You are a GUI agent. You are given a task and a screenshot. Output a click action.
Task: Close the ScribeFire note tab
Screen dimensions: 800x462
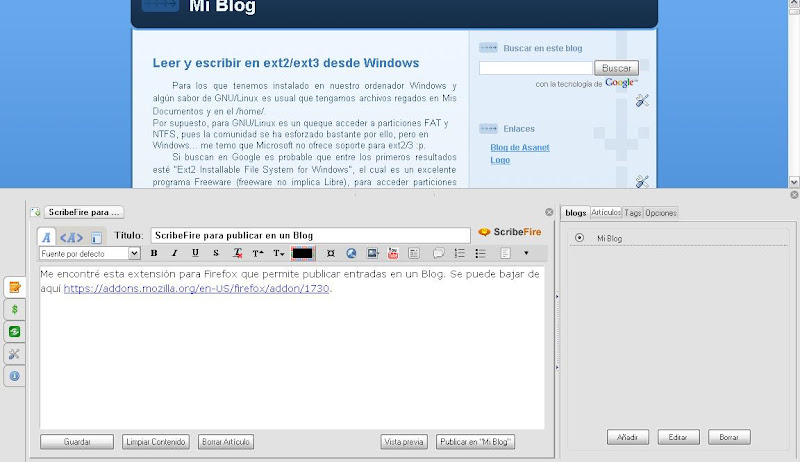click(x=549, y=212)
